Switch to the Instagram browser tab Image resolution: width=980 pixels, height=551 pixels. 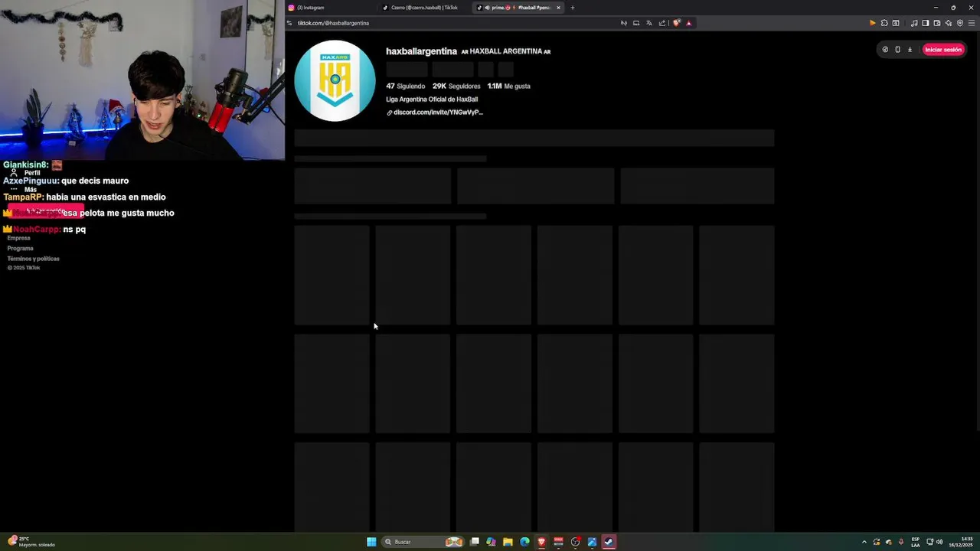(332, 8)
